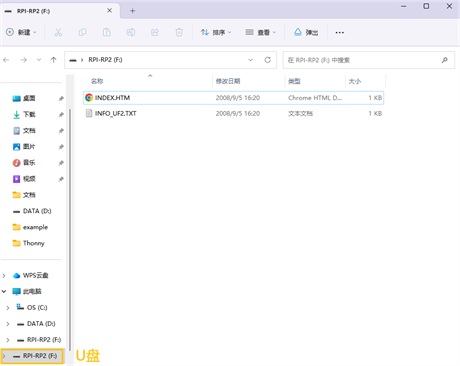460x366 pixels.
Task: Click the pin icon next to Music (音乐)
Action: point(61,163)
